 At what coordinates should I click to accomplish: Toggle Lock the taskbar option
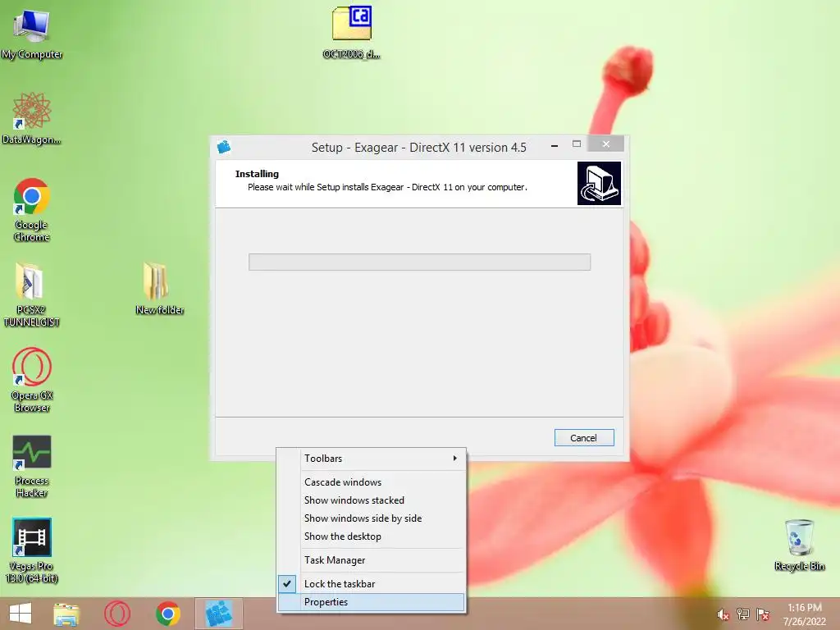pyautogui.click(x=372, y=584)
